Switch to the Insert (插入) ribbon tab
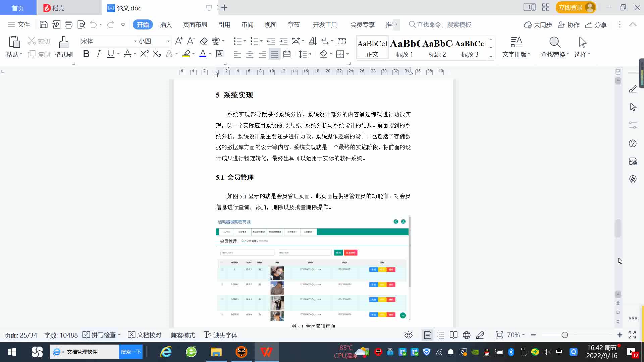The image size is (644, 362). coord(166,25)
